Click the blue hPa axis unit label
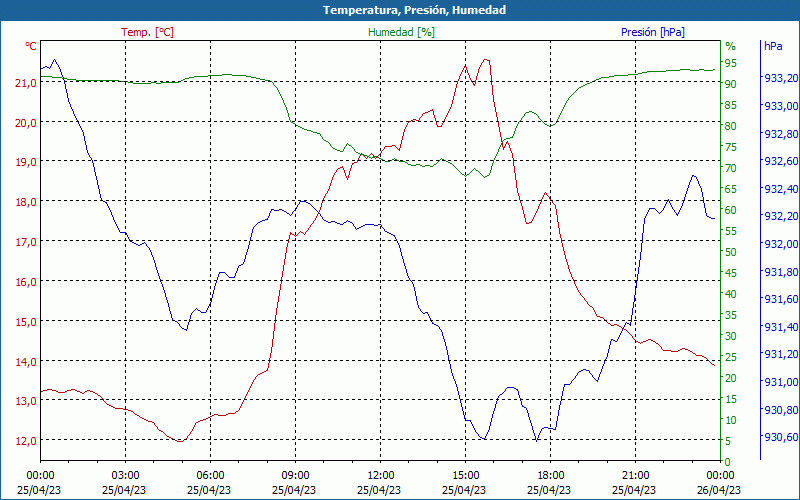This screenshot has height=500, width=800. (773, 46)
